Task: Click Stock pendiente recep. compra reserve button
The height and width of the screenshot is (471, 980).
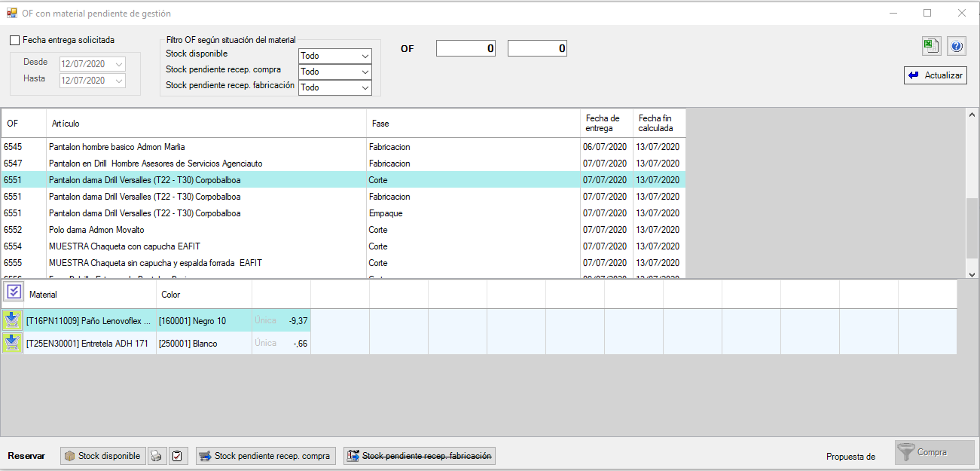Action: [x=265, y=456]
